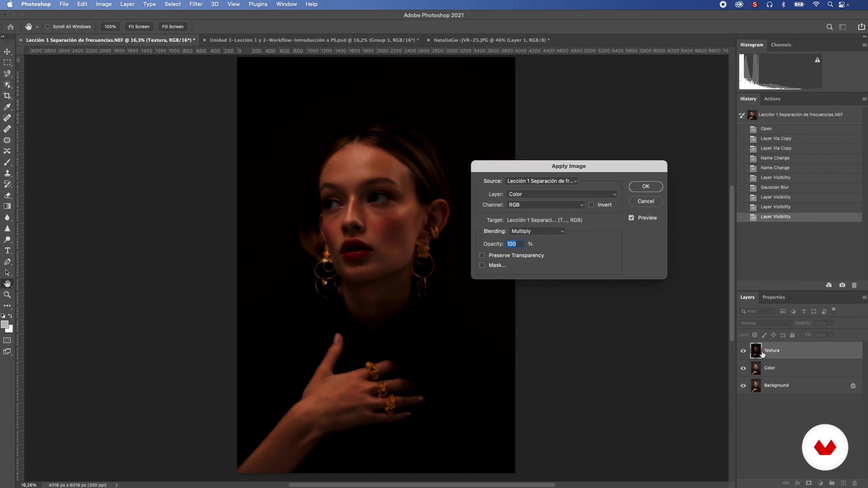Open the Kind filter dropdown in Layers
The image size is (868, 488).
(x=757, y=311)
